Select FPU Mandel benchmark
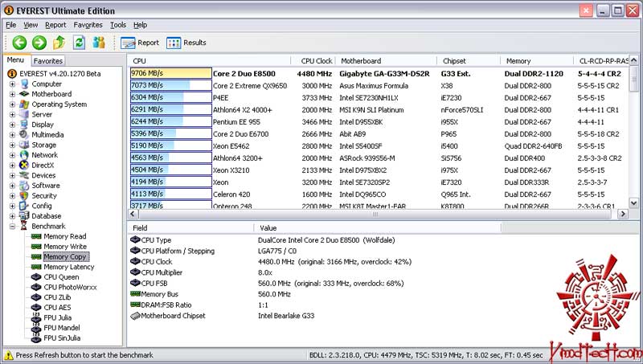The width and height of the screenshot is (643, 364). 62,328
